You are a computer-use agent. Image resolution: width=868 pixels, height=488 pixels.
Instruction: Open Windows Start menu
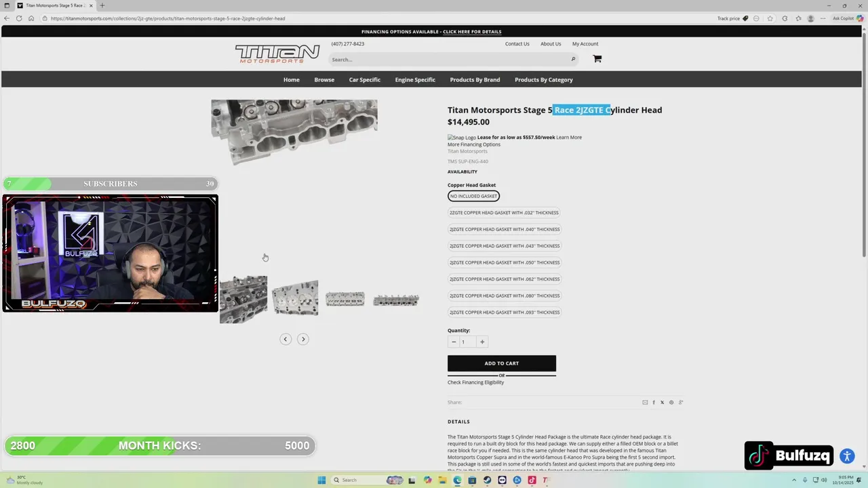tap(321, 480)
